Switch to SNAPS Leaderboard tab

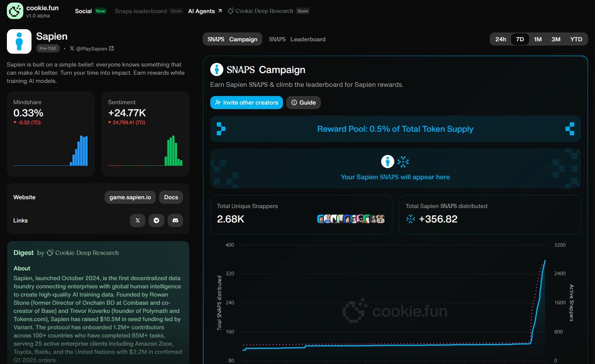pyautogui.click(x=297, y=39)
